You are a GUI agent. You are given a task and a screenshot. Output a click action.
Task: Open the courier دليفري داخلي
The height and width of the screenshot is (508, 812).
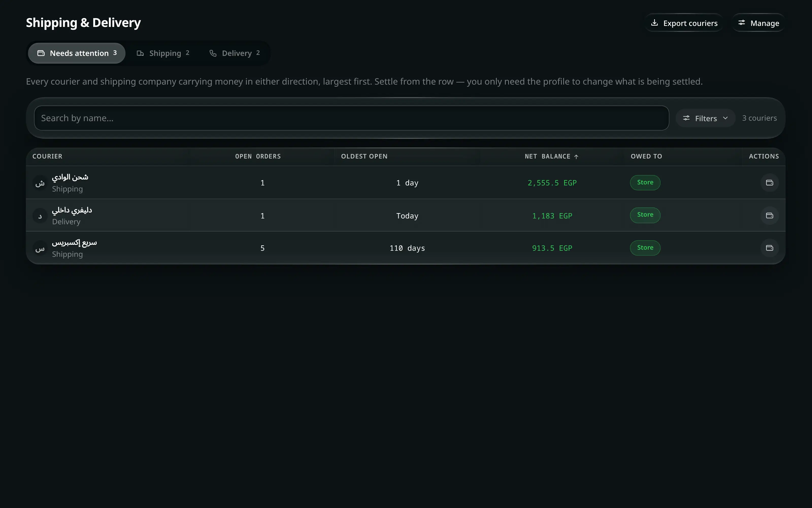click(x=72, y=210)
